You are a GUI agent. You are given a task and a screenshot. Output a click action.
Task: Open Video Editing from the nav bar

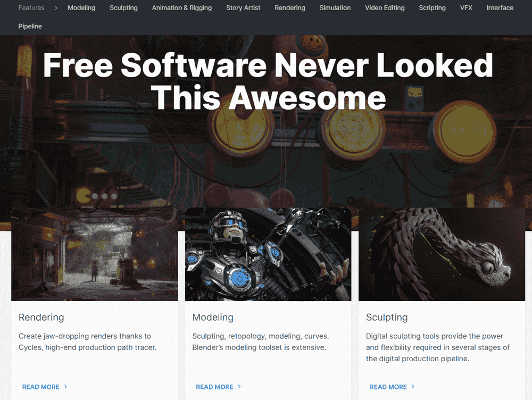click(385, 8)
